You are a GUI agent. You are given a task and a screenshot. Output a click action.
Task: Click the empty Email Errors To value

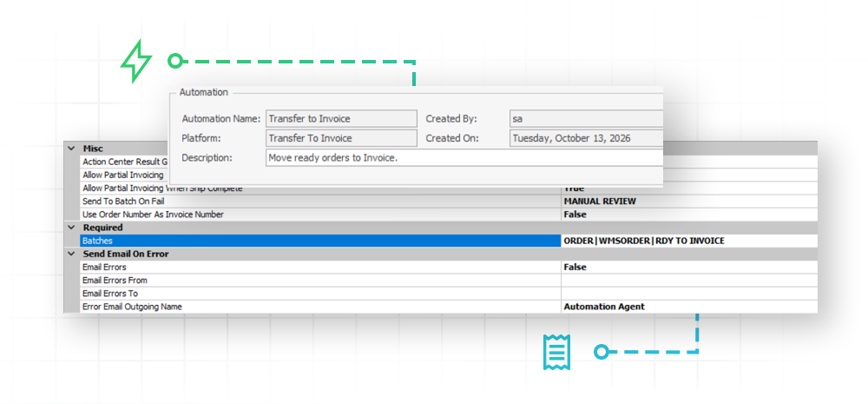(x=689, y=294)
